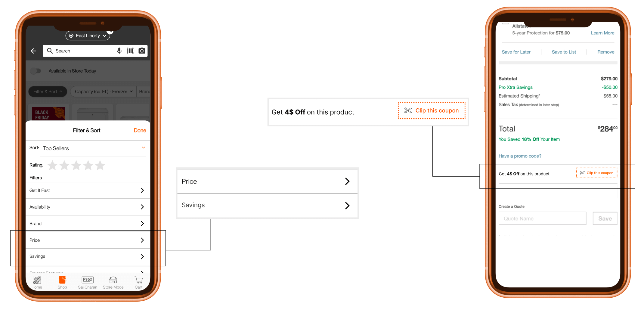Tap the back arrow icon
The height and width of the screenshot is (310, 644).
point(34,51)
